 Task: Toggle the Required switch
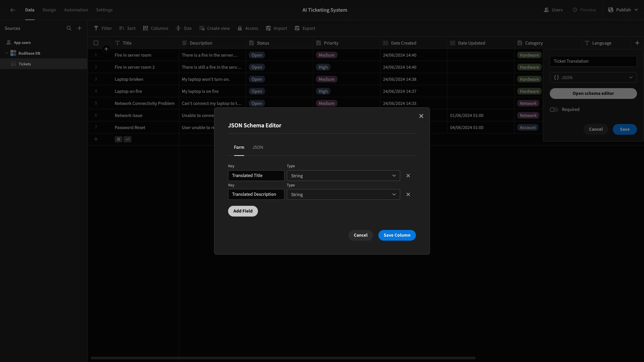pos(554,110)
